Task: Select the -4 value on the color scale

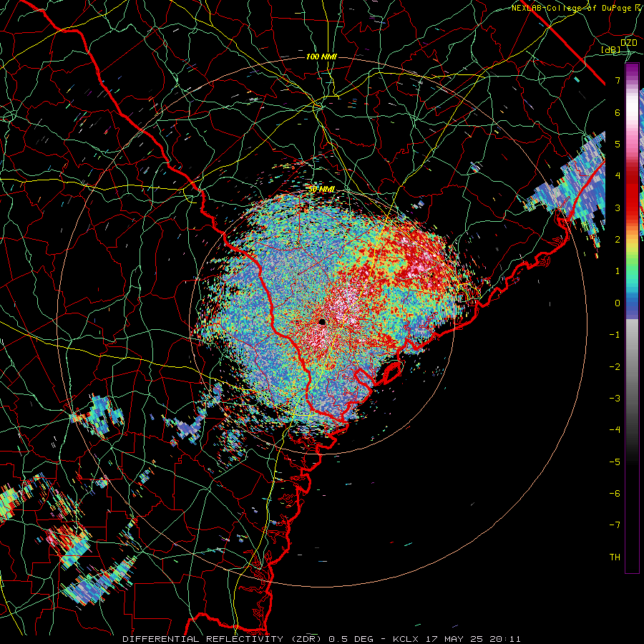Action: click(x=615, y=430)
